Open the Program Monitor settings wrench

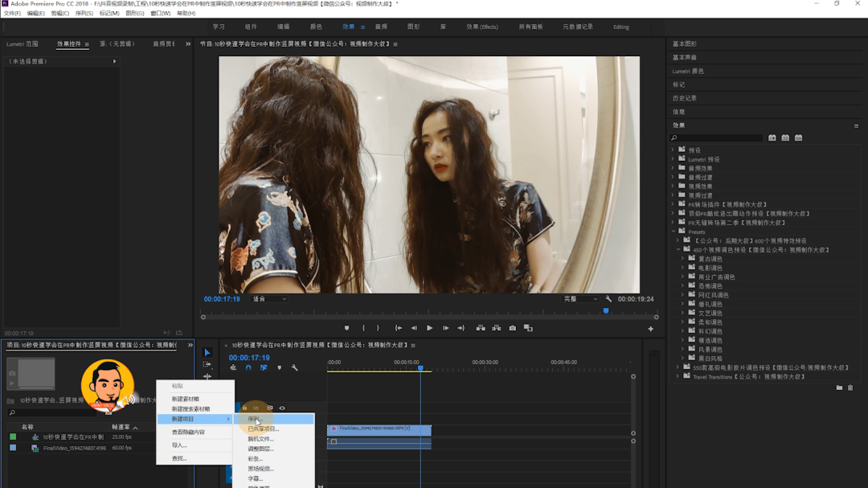coord(608,299)
